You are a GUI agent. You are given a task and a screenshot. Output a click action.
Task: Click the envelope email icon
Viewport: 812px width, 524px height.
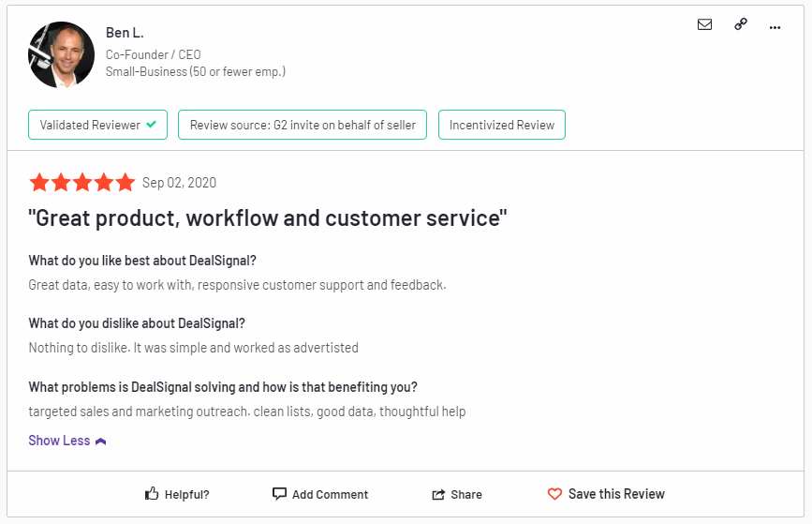(x=704, y=24)
